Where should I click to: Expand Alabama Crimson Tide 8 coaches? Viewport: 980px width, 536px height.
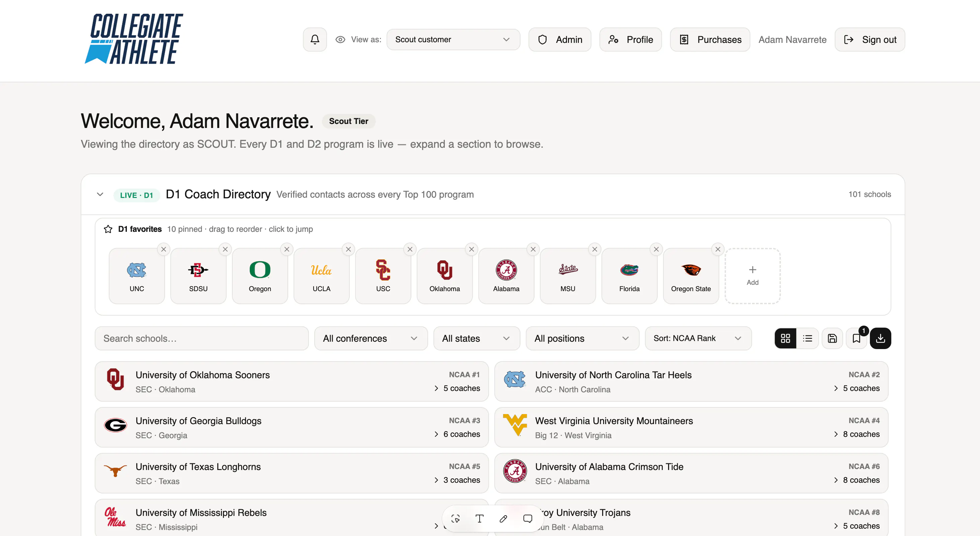(857, 480)
